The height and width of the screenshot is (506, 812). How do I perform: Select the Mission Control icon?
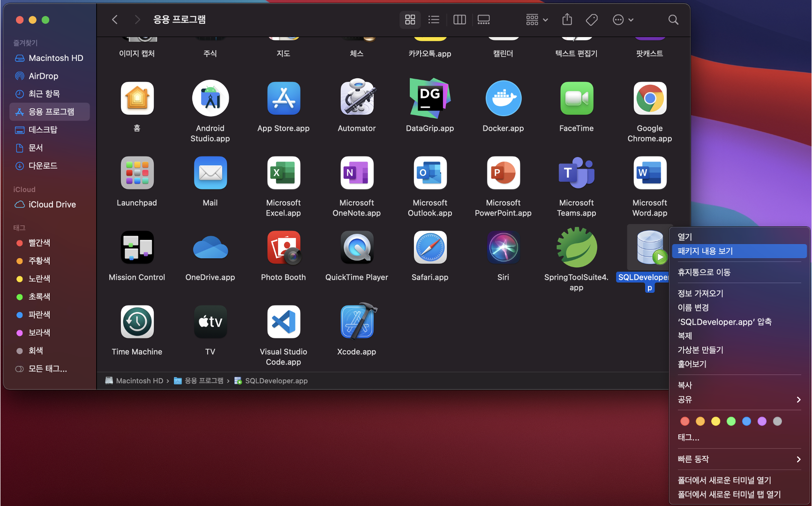tap(137, 247)
